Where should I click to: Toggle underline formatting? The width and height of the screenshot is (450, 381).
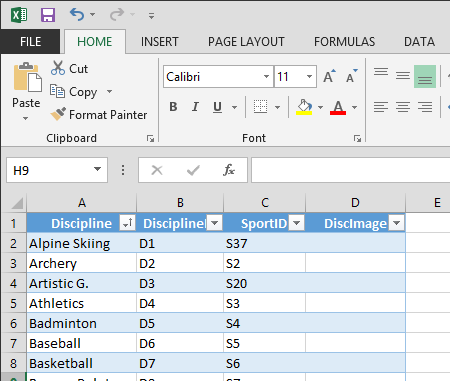(217, 107)
